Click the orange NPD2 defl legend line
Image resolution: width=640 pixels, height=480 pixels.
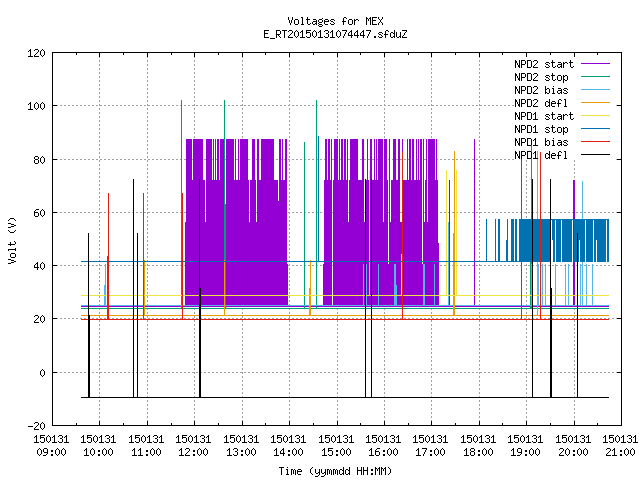(x=595, y=102)
